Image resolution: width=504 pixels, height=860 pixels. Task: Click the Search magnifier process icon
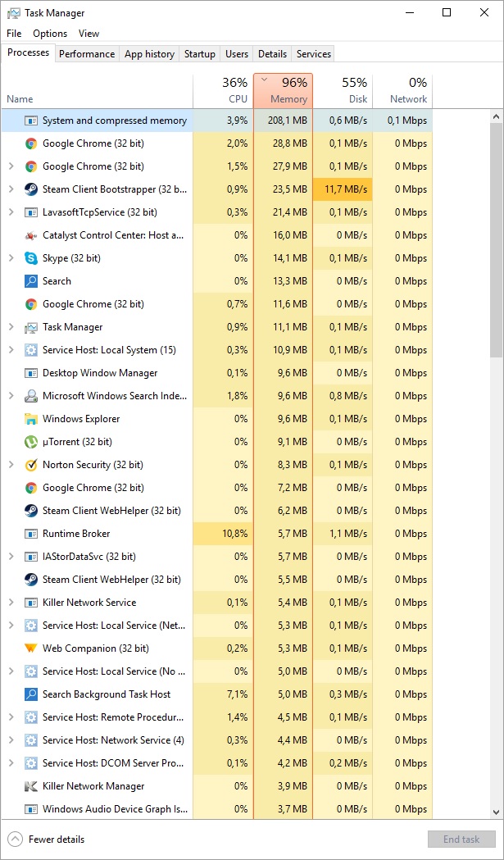click(31, 281)
